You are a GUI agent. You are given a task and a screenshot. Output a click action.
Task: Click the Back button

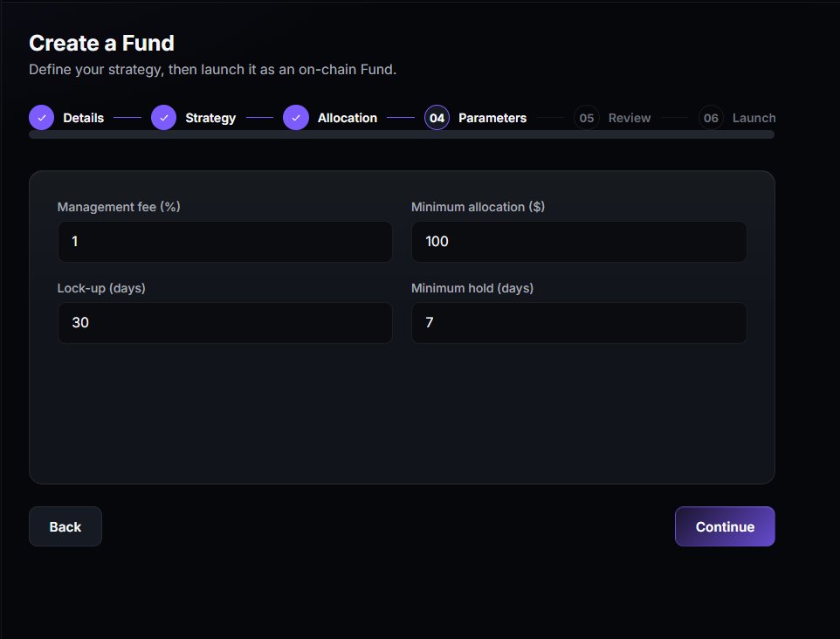(x=65, y=526)
